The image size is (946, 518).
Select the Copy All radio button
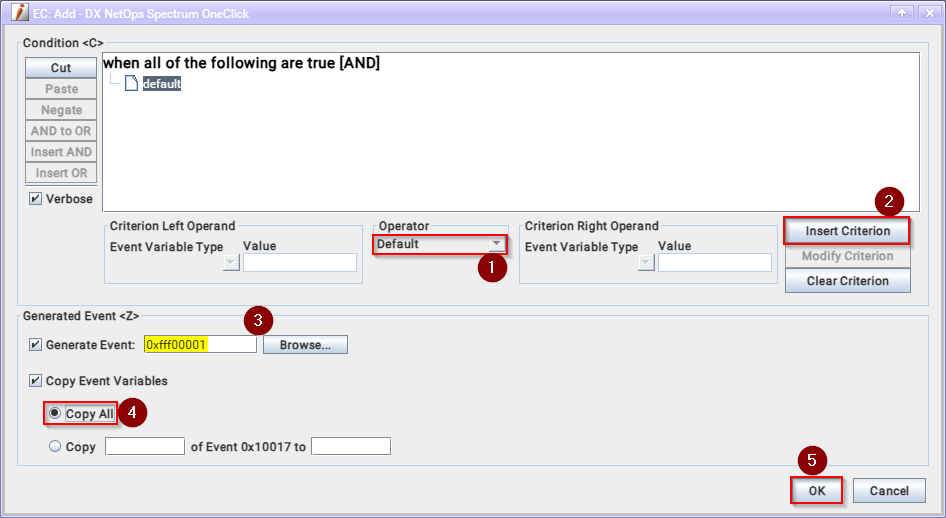(55, 414)
